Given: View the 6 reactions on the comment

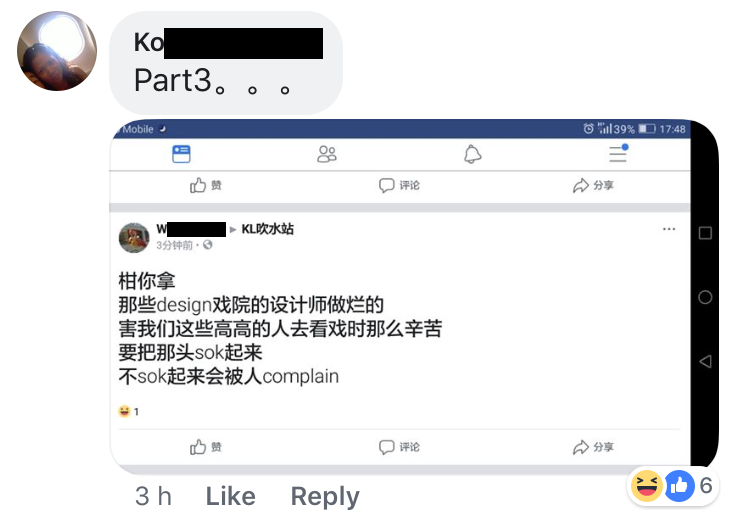Looking at the screenshot, I should pos(672,485).
